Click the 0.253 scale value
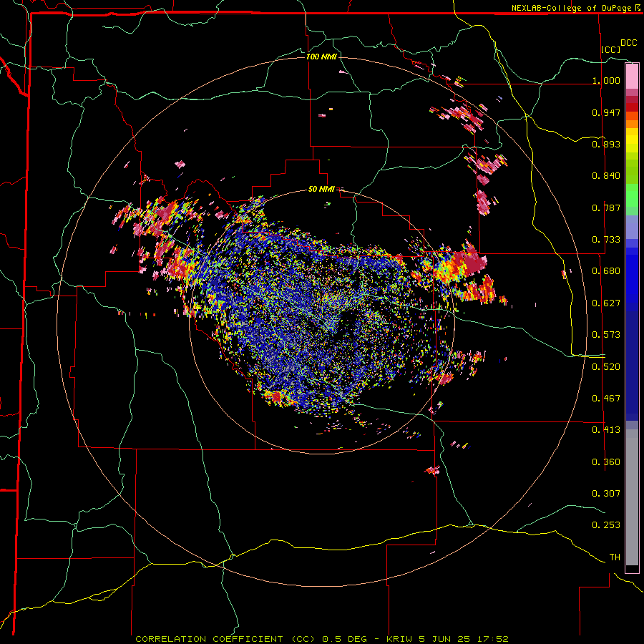The height and width of the screenshot is (644, 644). tap(606, 525)
